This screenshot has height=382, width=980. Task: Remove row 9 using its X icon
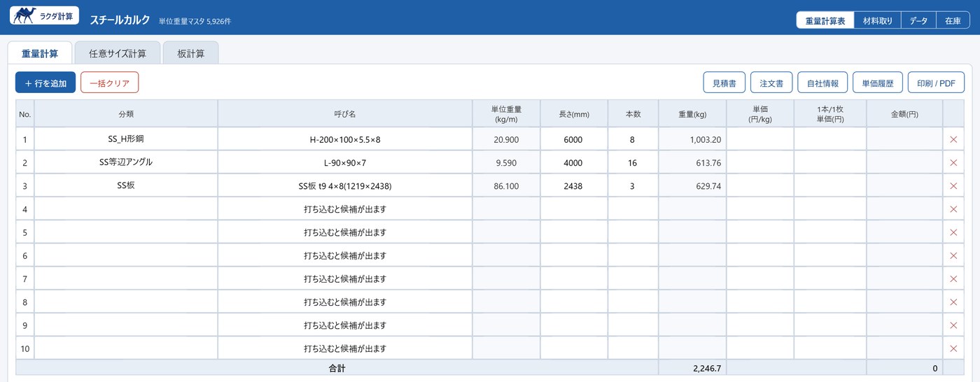(953, 325)
